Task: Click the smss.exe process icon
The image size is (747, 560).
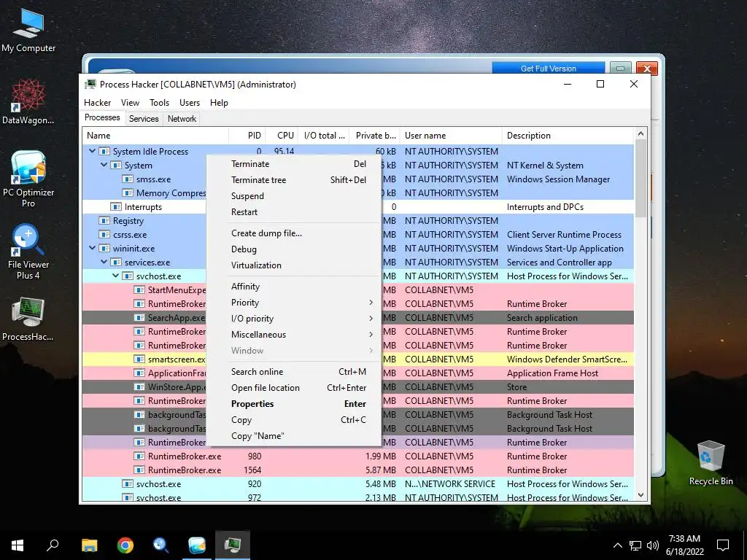Action: pos(127,179)
